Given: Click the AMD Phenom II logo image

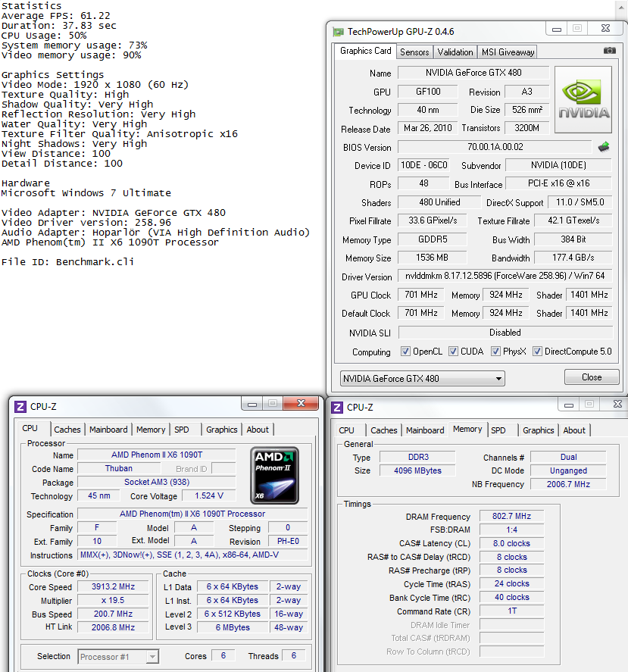Looking at the screenshot, I should 274,475.
